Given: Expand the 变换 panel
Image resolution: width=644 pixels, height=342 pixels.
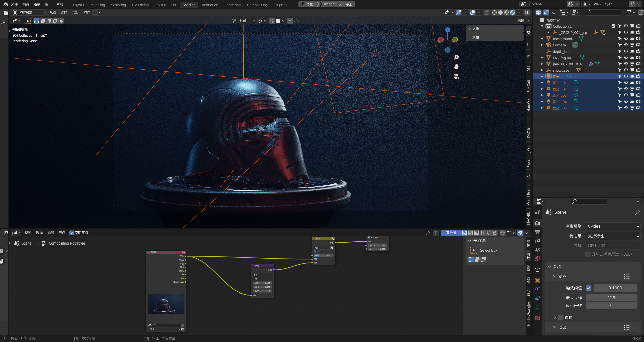Looking at the screenshot, I should [494, 29].
